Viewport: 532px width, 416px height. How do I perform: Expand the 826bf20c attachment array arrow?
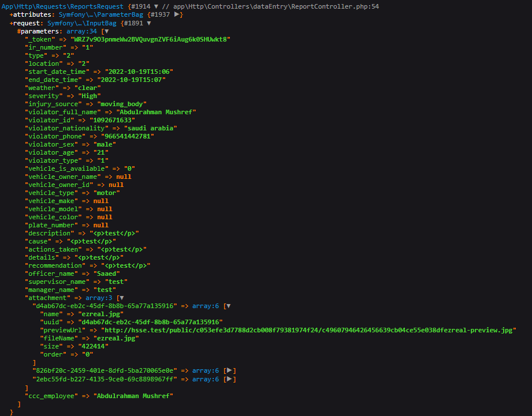click(229, 370)
